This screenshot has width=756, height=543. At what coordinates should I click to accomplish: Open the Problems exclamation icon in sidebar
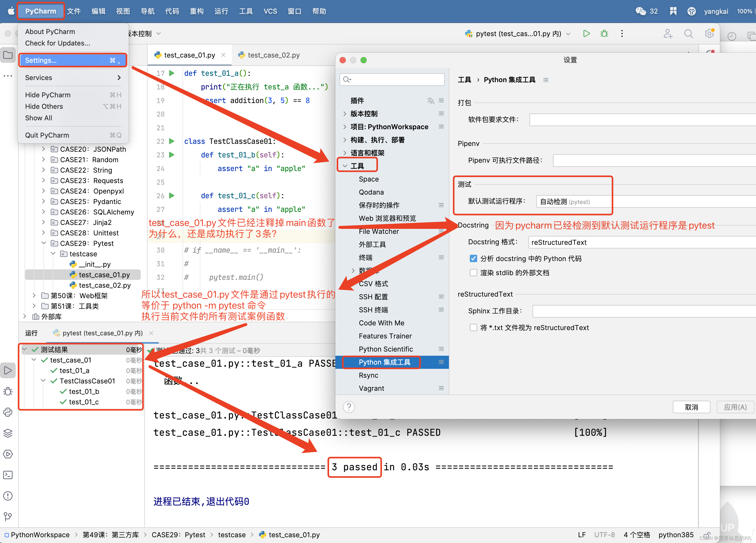coord(8,496)
